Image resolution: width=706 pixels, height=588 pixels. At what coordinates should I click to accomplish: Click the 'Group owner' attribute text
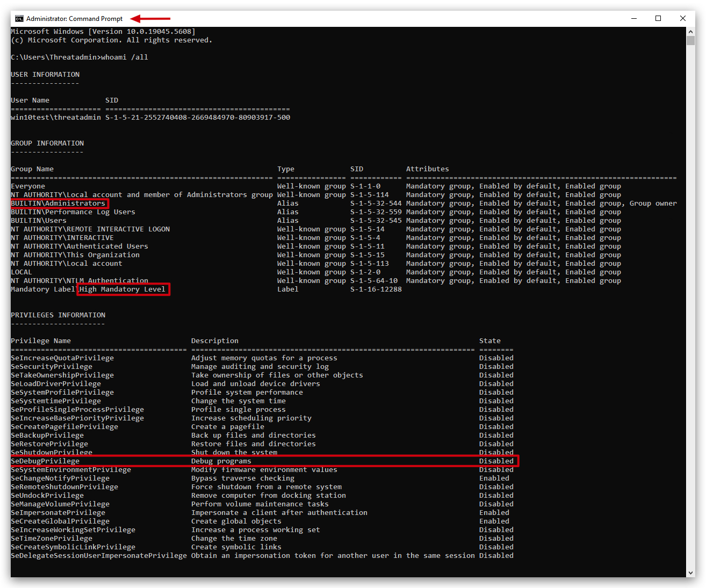tap(653, 204)
